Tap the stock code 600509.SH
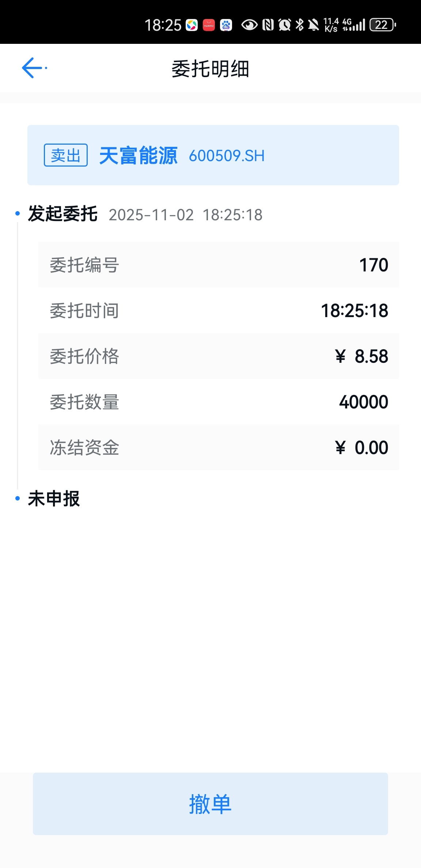Viewport: 421px width, 868px height. 227,156
